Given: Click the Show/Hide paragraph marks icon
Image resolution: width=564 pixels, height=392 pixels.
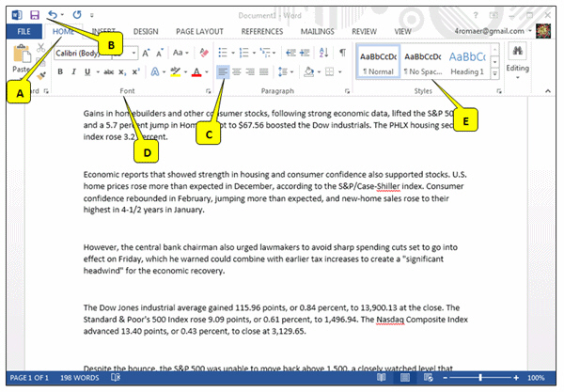Looking at the screenshot, I should [x=342, y=53].
